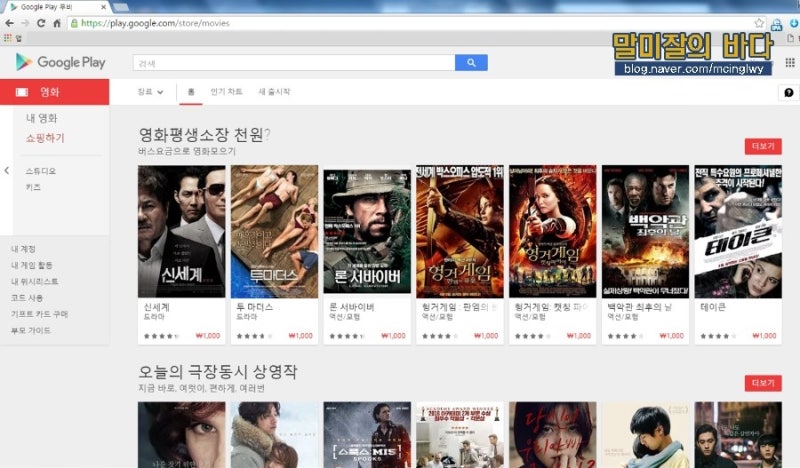Open 기프트 카드 구매 in the sidebar
The height and width of the screenshot is (468, 800).
39,314
